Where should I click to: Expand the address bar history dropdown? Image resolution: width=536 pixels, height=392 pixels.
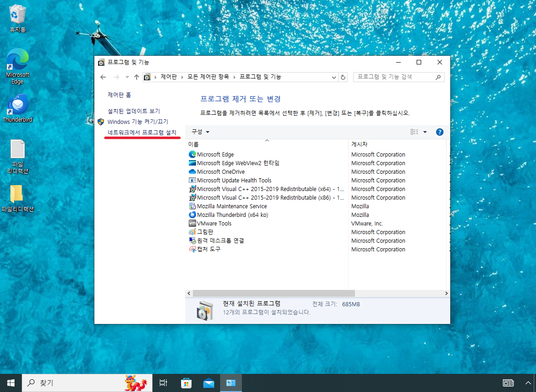click(x=334, y=77)
